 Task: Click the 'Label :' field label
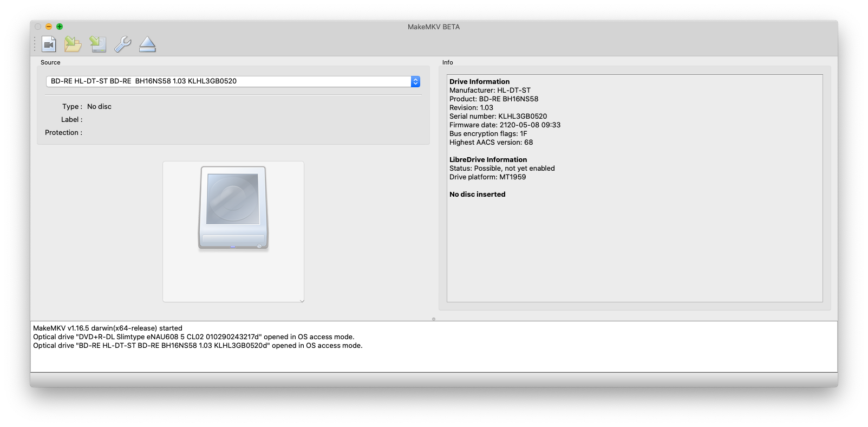coord(71,120)
